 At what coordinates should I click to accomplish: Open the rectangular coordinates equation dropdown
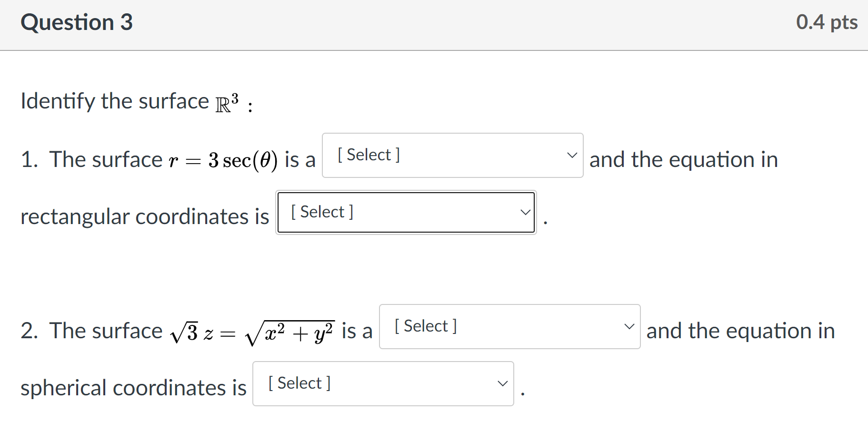(405, 212)
